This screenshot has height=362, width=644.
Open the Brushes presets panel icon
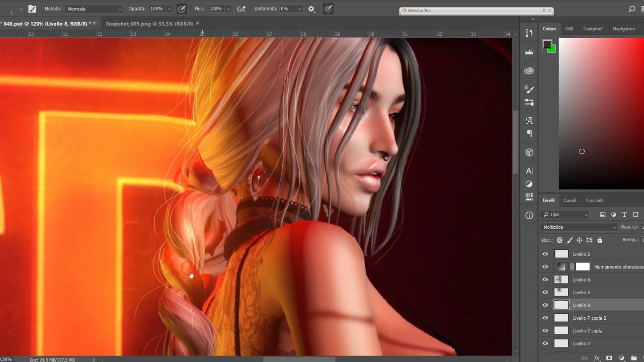529,102
